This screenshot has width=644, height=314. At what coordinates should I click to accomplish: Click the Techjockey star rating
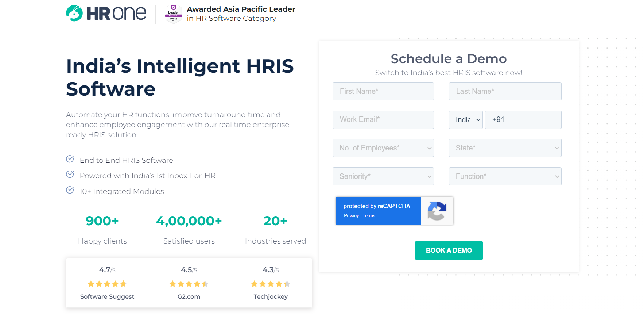pyautogui.click(x=271, y=284)
